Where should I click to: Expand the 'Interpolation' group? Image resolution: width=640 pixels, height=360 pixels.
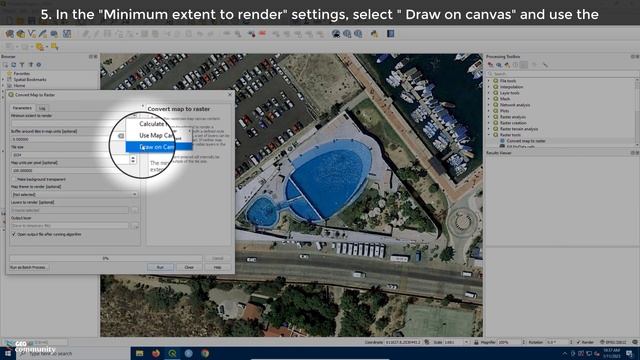coord(489,87)
